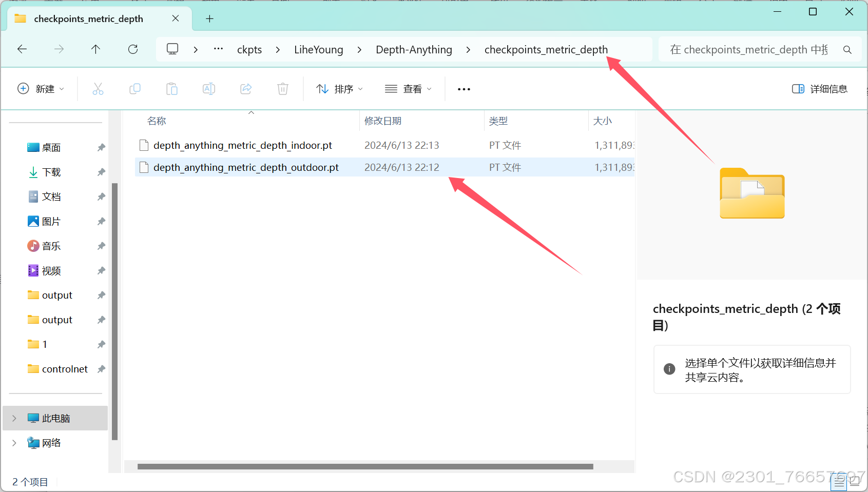Click the Paste icon
868x492 pixels.
click(172, 88)
